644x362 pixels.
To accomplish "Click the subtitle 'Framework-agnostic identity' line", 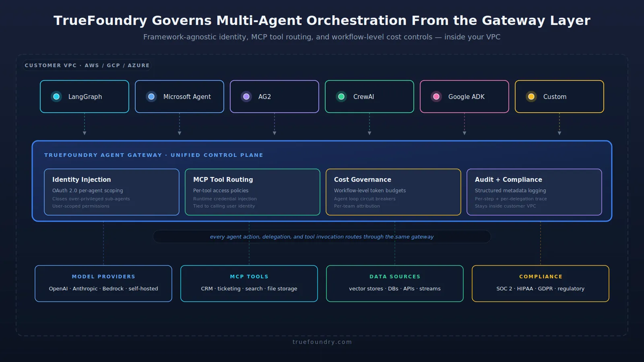I will [322, 37].
